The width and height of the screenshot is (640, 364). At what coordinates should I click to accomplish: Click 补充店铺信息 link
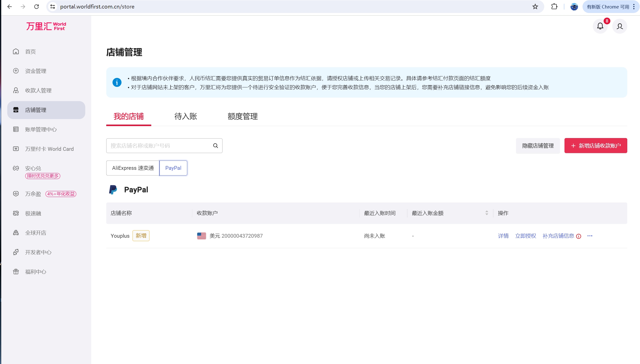(558, 236)
